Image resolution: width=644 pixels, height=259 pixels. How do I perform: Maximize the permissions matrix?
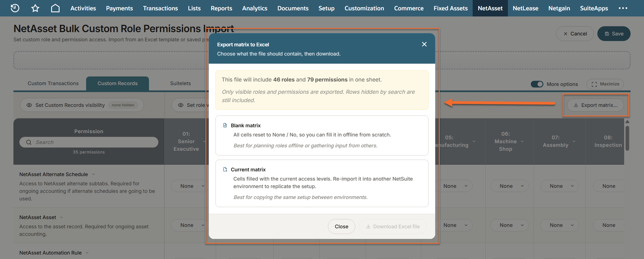pos(605,84)
